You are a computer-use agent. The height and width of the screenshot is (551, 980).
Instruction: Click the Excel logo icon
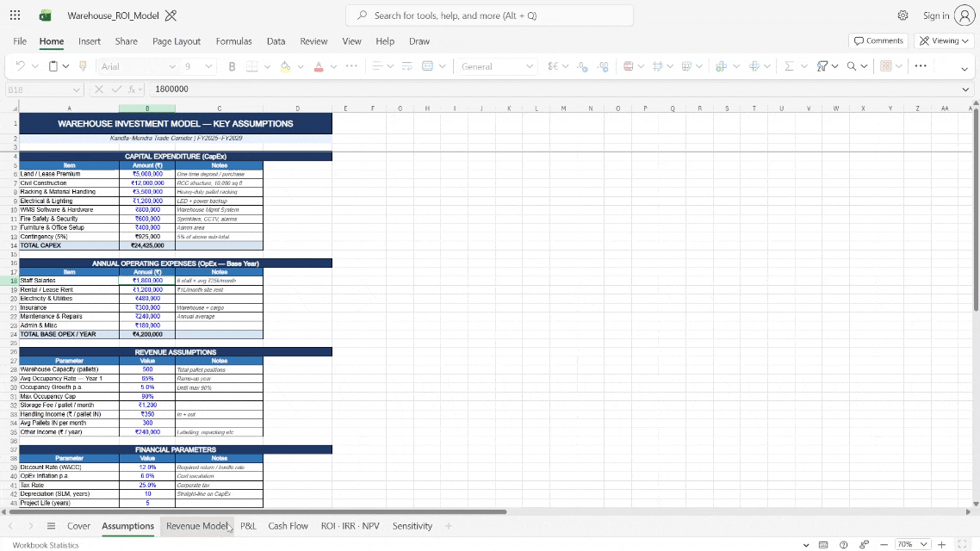point(45,15)
